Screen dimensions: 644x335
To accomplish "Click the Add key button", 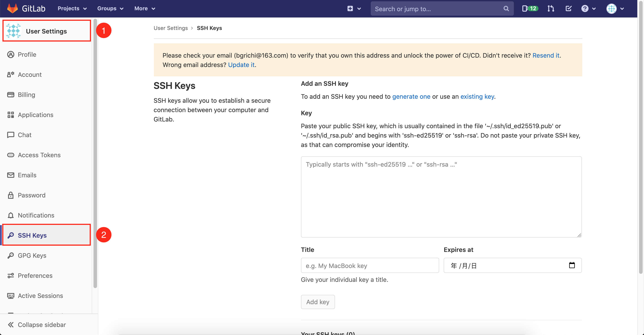I will (x=318, y=302).
